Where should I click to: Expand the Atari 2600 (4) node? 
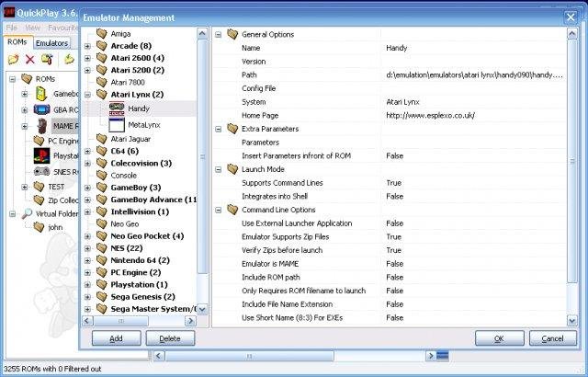pos(87,58)
